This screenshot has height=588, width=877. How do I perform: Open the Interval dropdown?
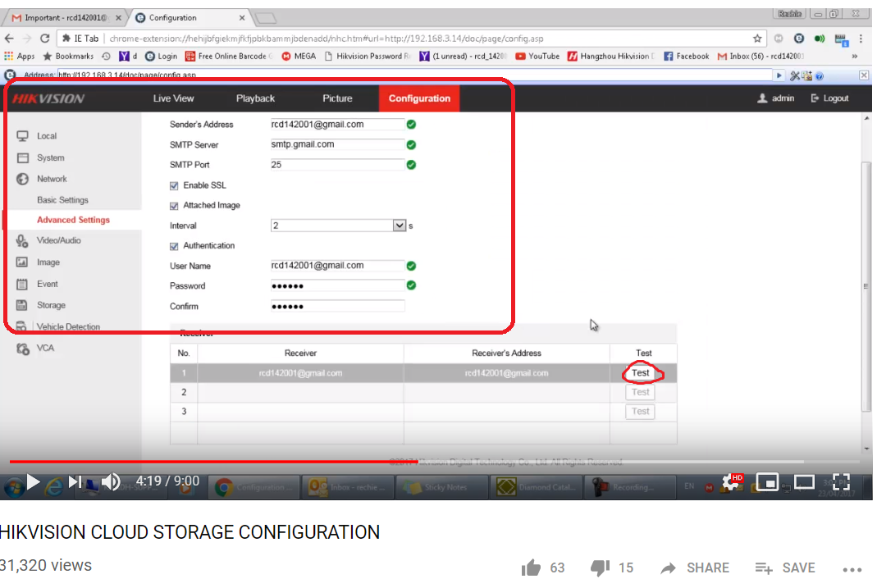click(400, 226)
